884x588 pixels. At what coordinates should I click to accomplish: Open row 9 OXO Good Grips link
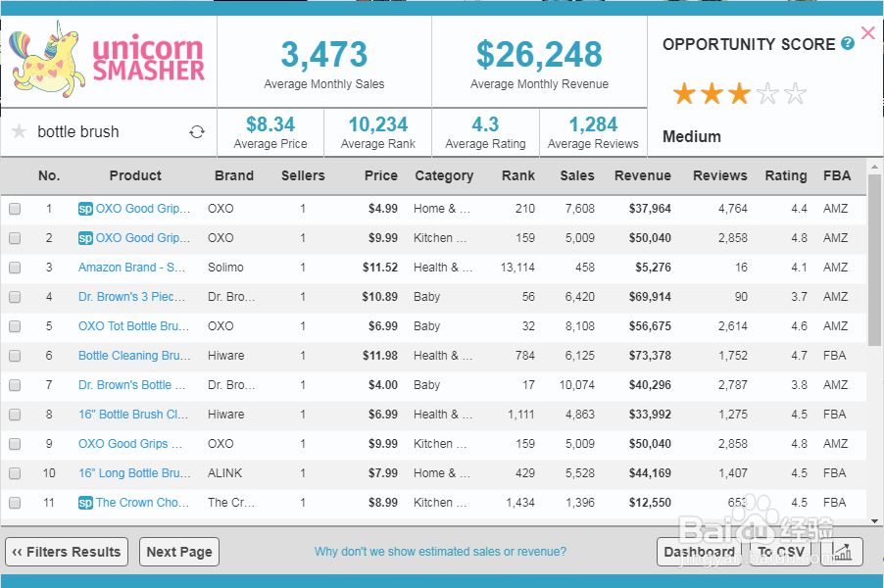pos(130,444)
